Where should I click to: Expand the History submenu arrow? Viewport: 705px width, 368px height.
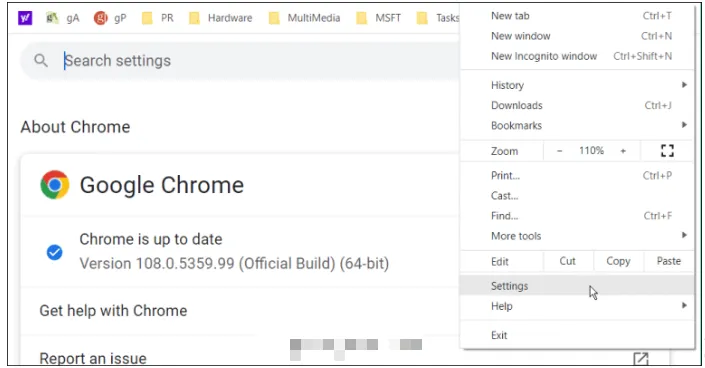coord(684,85)
